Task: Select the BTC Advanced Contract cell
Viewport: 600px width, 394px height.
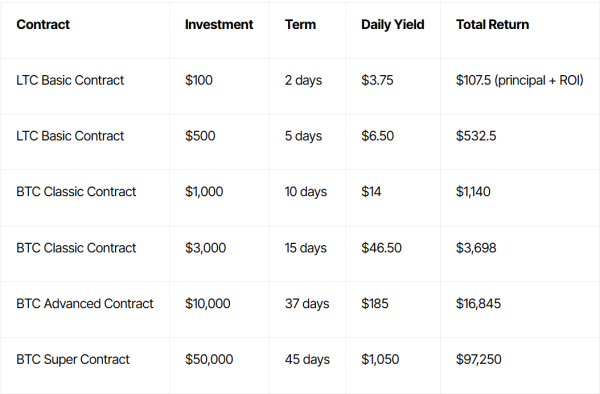Action: [x=85, y=304]
